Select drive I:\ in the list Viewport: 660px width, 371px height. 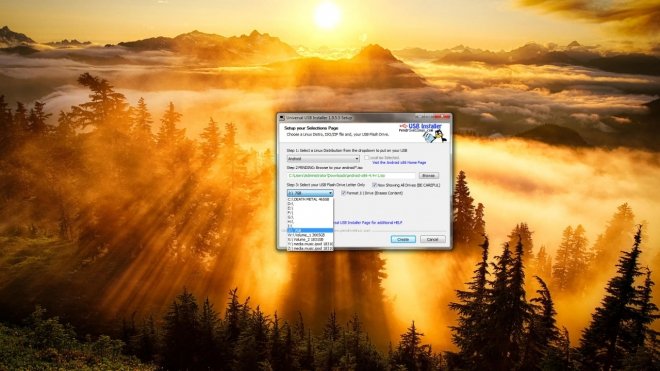click(x=310, y=226)
